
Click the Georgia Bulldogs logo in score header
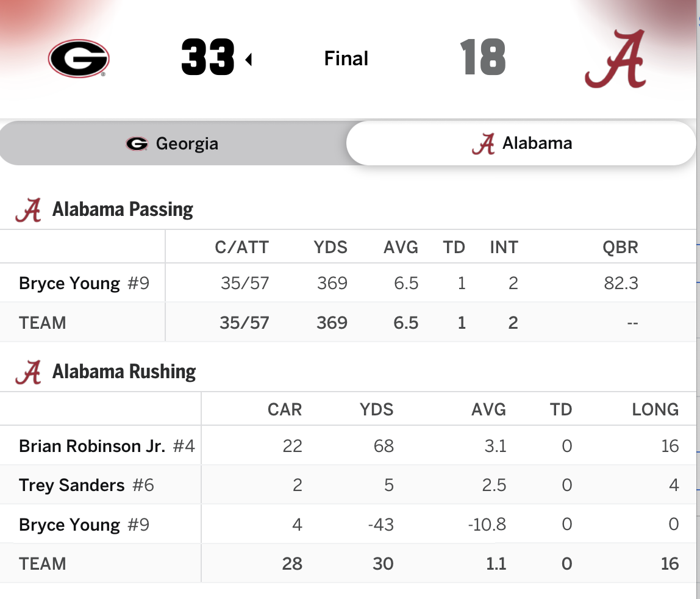click(x=78, y=59)
